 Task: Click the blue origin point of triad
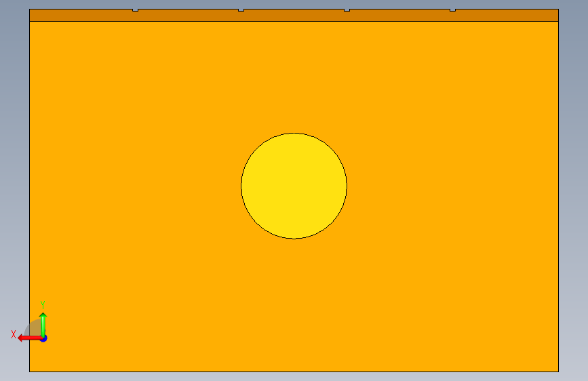pos(44,338)
